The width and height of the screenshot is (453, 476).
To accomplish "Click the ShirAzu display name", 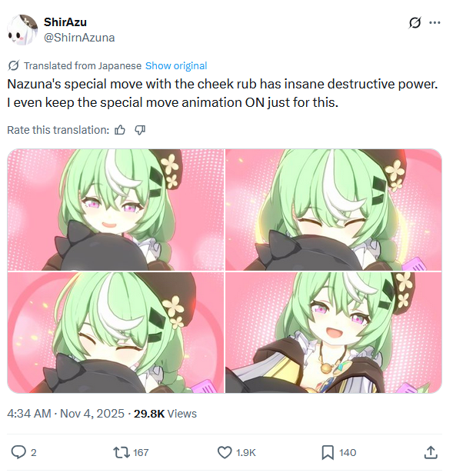I will tap(65, 22).
